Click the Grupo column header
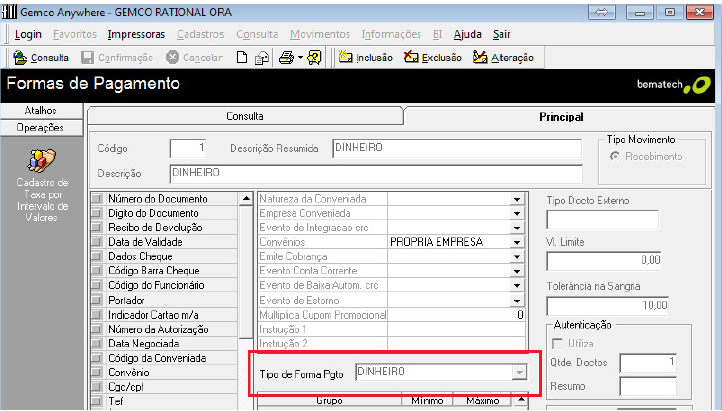The image size is (722, 411). (329, 400)
